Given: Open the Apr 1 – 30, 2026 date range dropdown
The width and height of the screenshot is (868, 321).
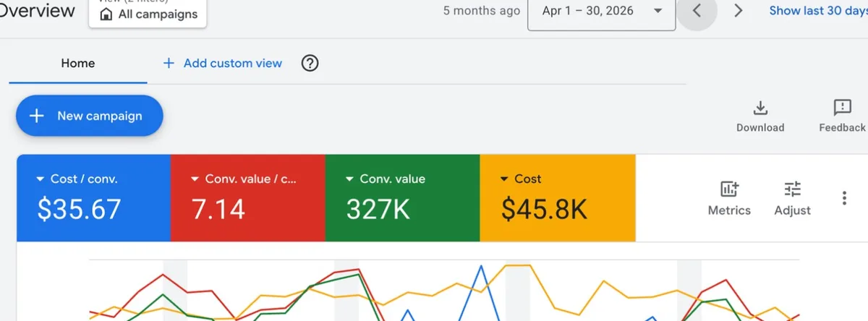Looking at the screenshot, I should pyautogui.click(x=602, y=11).
